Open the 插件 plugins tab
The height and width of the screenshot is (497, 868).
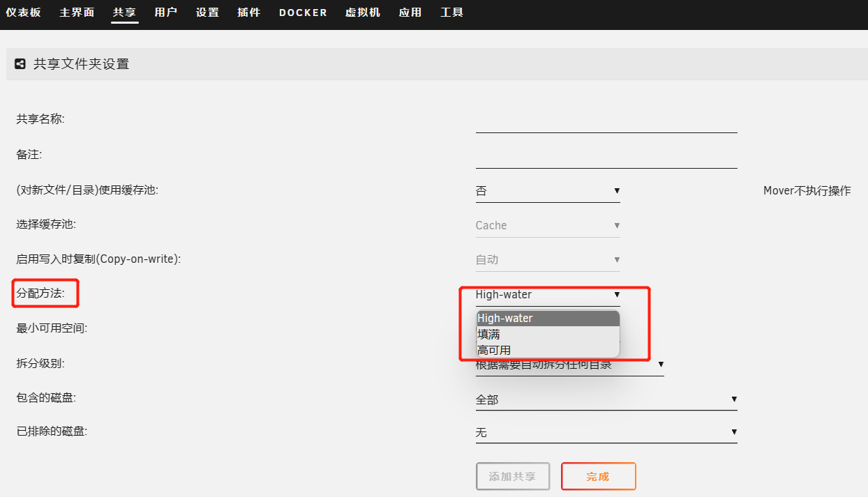(249, 13)
